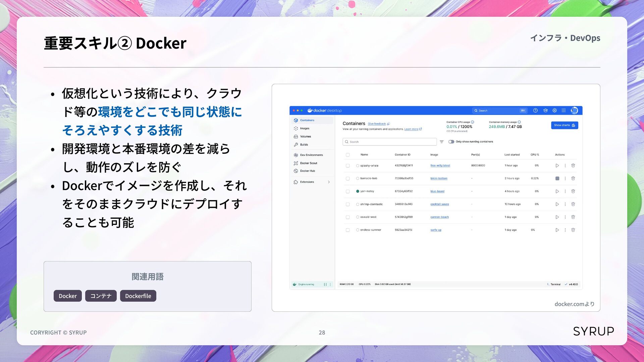The image size is (644, 362).
Task: Start the shrimp-clamtastic container
Action: pyautogui.click(x=557, y=204)
